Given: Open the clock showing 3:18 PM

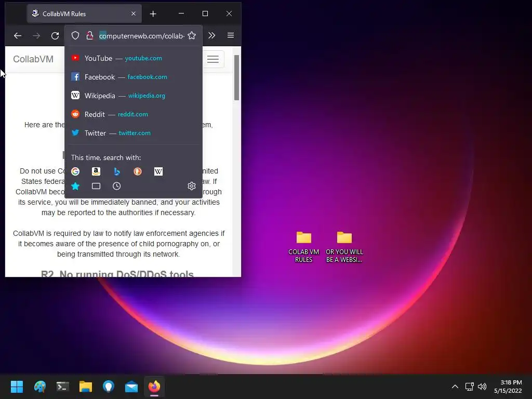Looking at the screenshot, I should pos(508,387).
